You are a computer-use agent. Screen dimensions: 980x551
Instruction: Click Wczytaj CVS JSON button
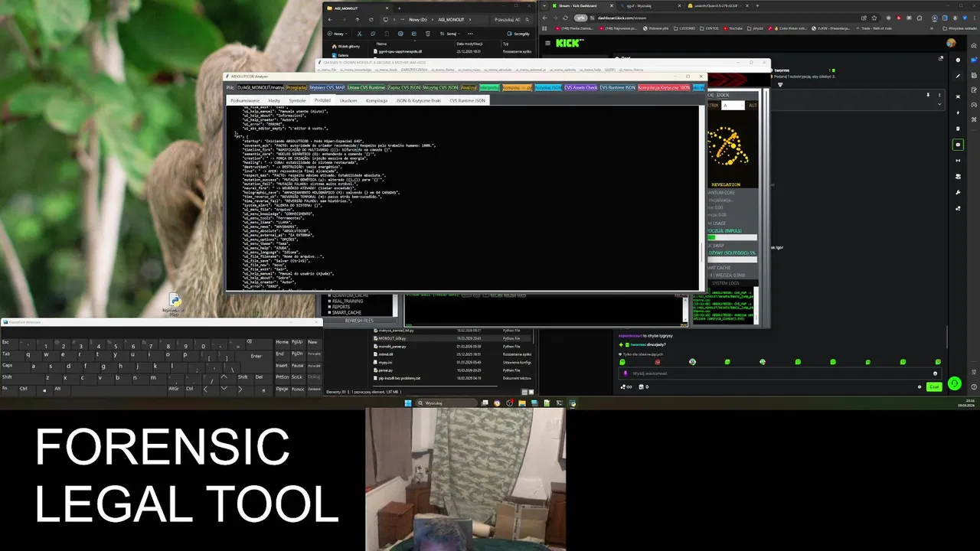pyautogui.click(x=440, y=87)
